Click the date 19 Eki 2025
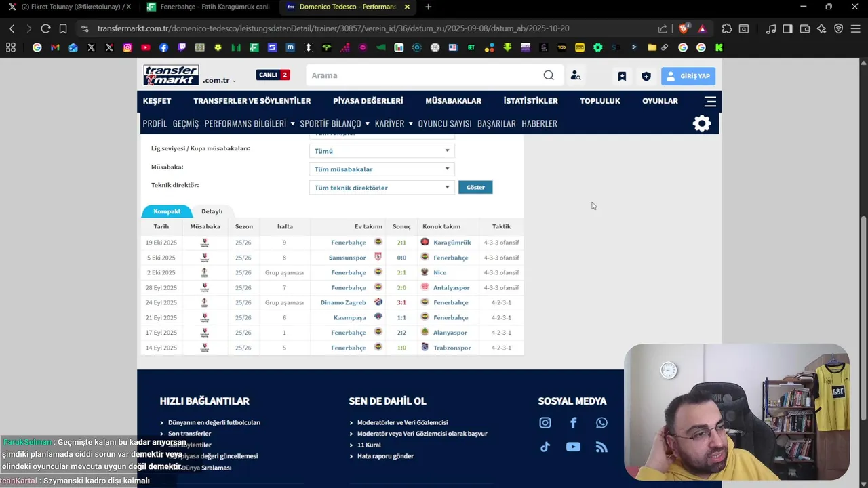 point(161,242)
